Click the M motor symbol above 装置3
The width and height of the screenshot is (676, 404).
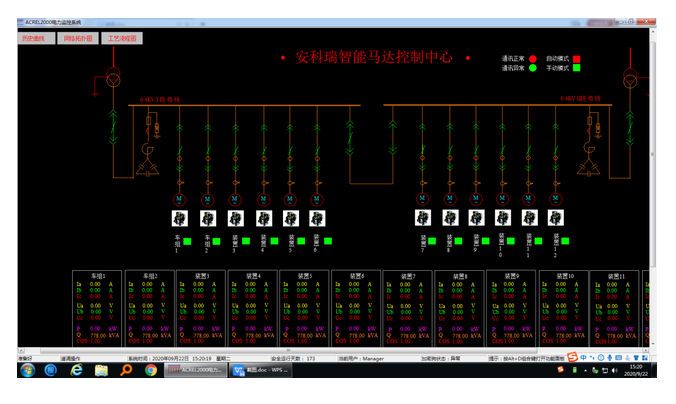pos(235,200)
